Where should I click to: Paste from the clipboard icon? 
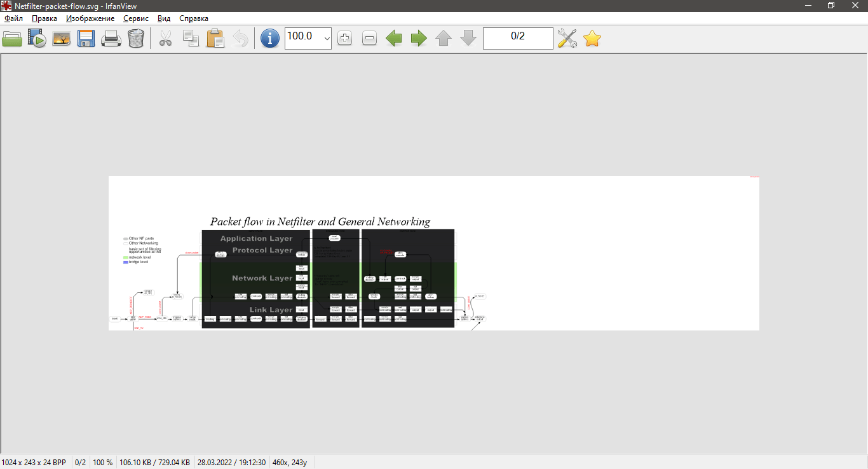tap(215, 39)
